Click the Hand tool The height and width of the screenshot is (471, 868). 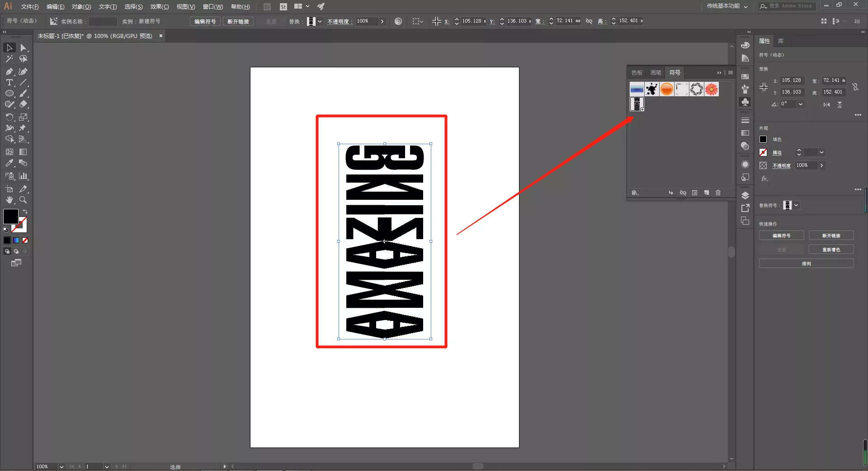tap(9, 200)
